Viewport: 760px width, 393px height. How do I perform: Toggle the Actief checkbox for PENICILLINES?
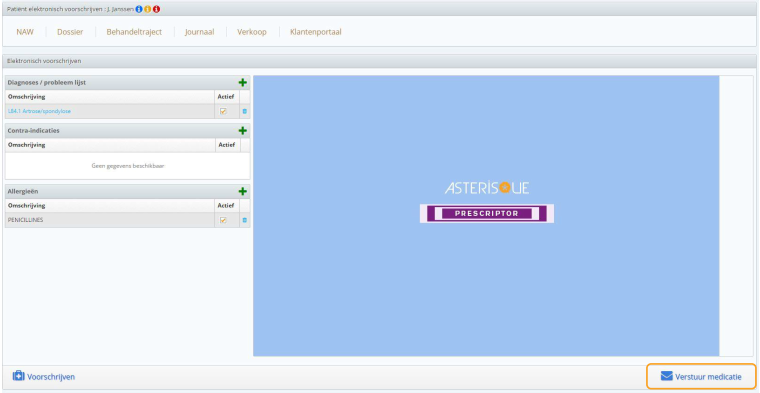click(223, 220)
